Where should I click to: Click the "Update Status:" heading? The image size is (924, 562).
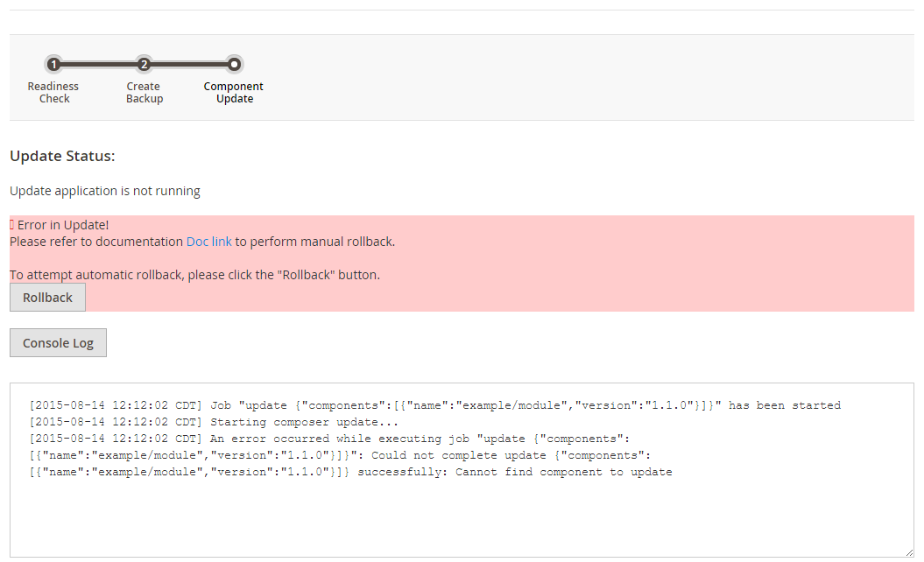tap(62, 157)
